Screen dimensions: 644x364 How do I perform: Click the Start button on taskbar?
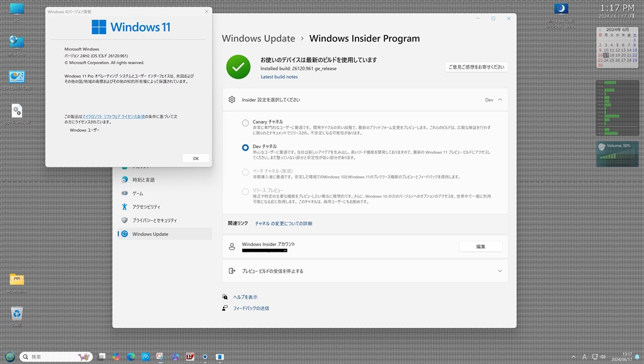click(10, 356)
